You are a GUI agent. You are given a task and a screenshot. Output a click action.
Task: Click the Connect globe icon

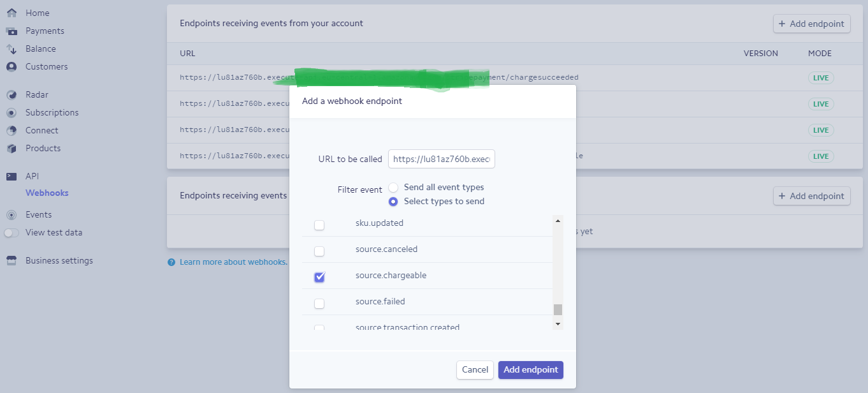(x=11, y=131)
